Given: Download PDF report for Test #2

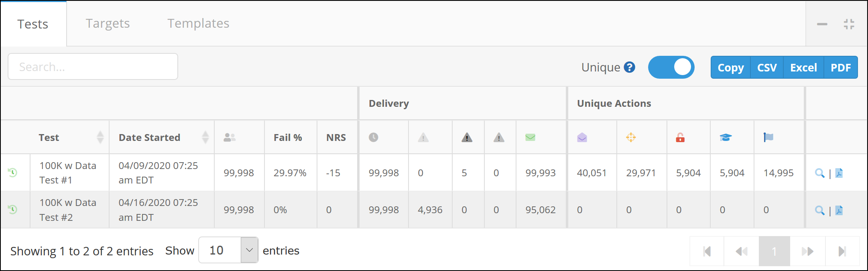Looking at the screenshot, I should click(x=839, y=210).
